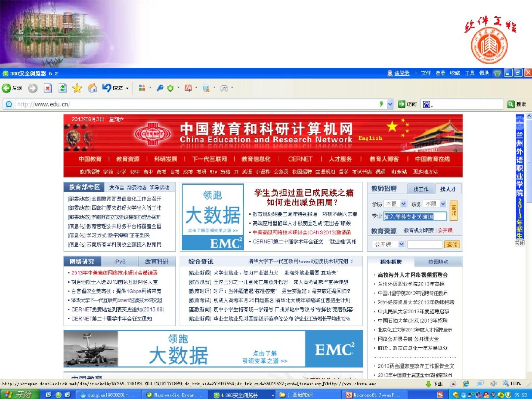The width and height of the screenshot is (532, 399).
Task: Click the English link in banner
Action: point(370,138)
